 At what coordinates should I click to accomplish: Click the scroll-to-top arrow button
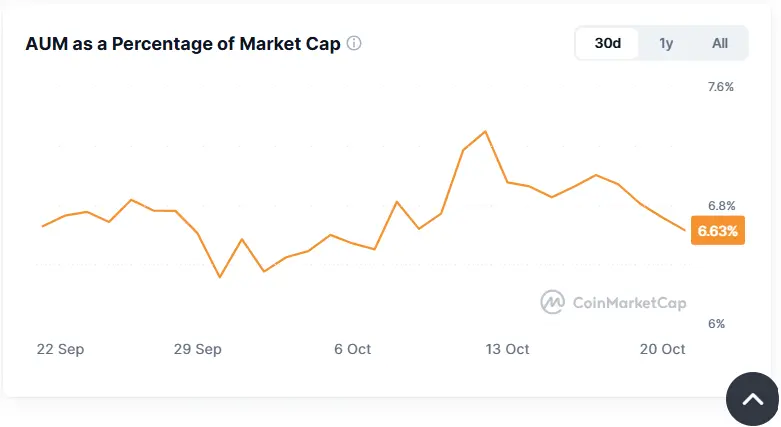(x=751, y=400)
